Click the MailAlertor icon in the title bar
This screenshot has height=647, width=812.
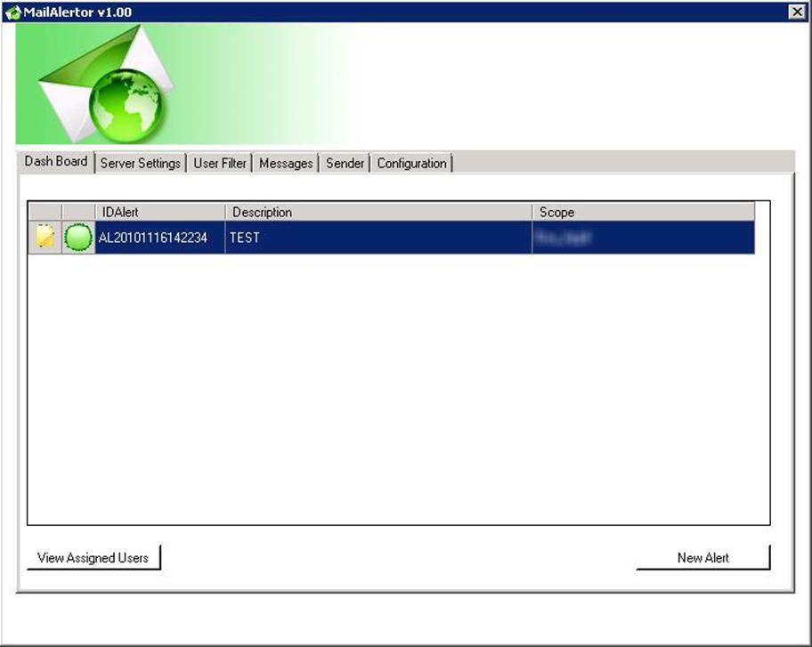(12, 12)
